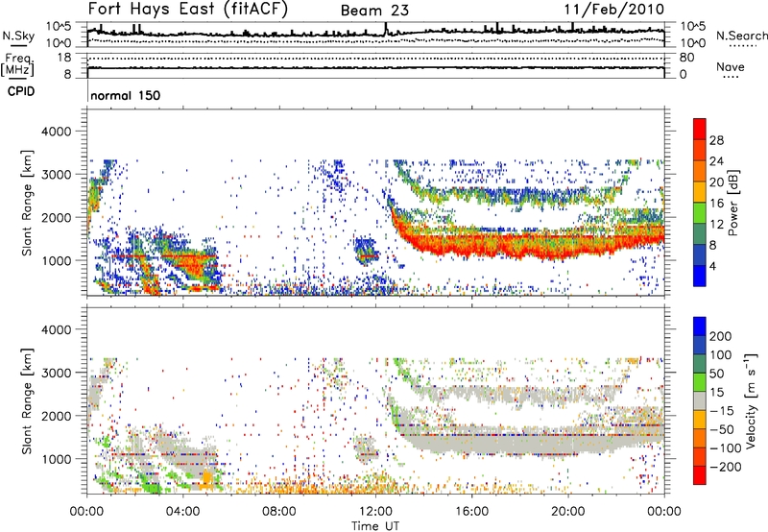Click the '12:00' time tick label
The image size is (768, 532).
375,512
